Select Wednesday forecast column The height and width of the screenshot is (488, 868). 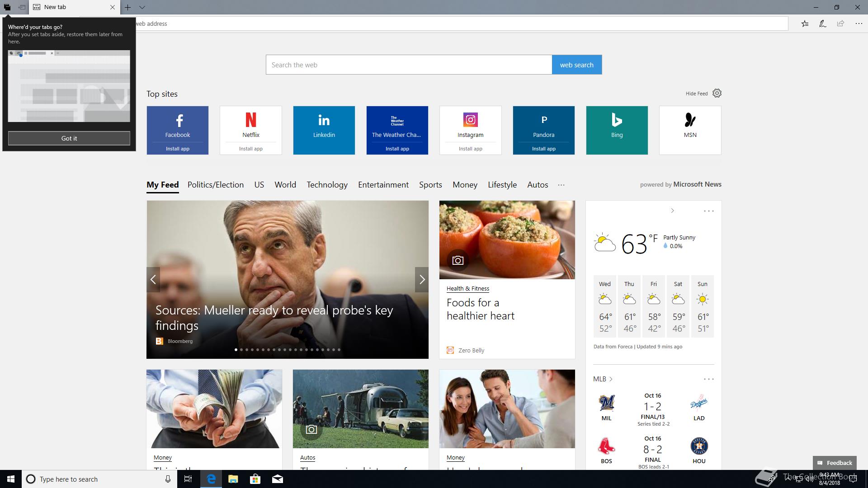(x=605, y=306)
